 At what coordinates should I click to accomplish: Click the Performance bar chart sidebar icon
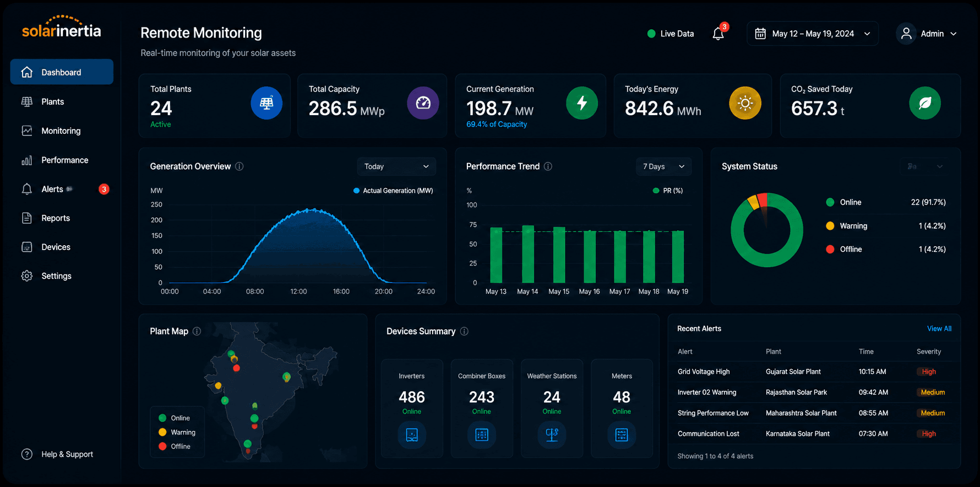point(26,160)
